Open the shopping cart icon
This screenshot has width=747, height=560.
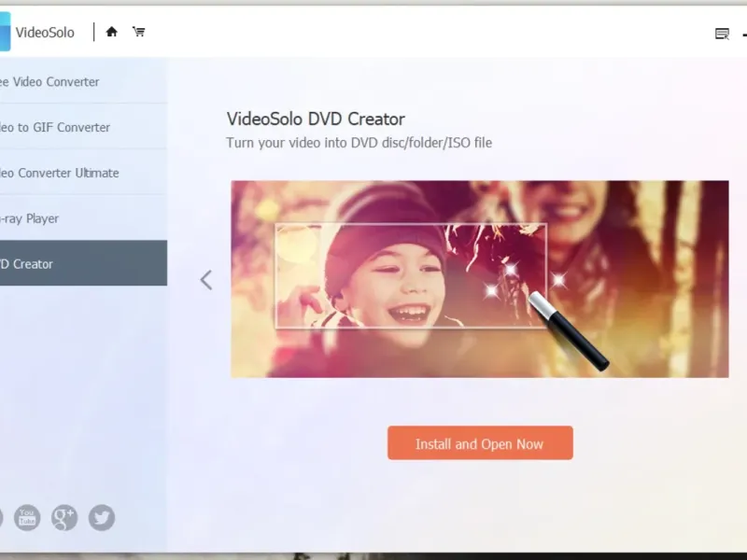point(138,32)
